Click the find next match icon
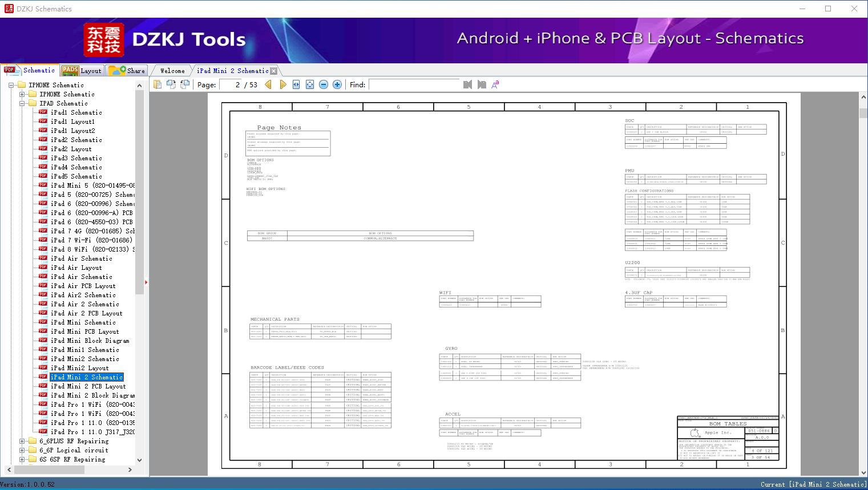This screenshot has width=868, height=490. tap(482, 84)
